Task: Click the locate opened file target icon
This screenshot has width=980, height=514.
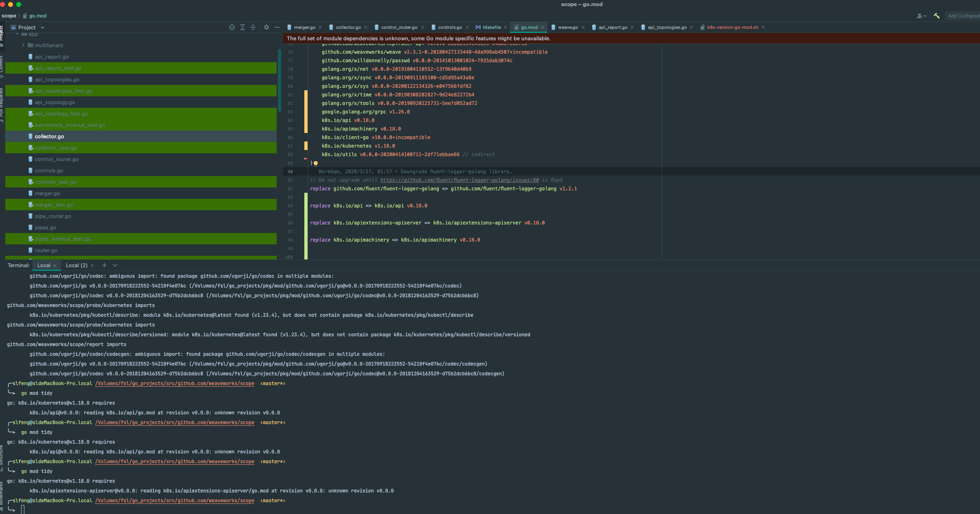Action: (x=232, y=27)
